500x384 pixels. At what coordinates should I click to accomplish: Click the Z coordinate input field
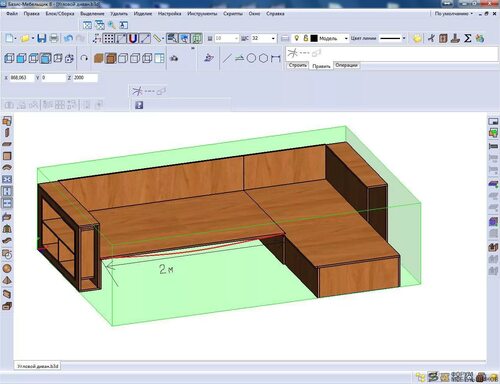click(85, 78)
